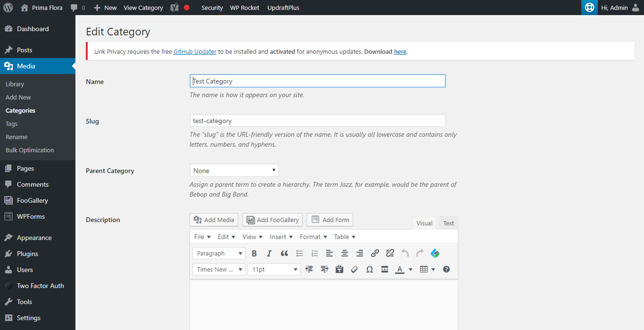Insert a blockquote in the editor
The height and width of the screenshot is (330, 644).
pos(284,254)
